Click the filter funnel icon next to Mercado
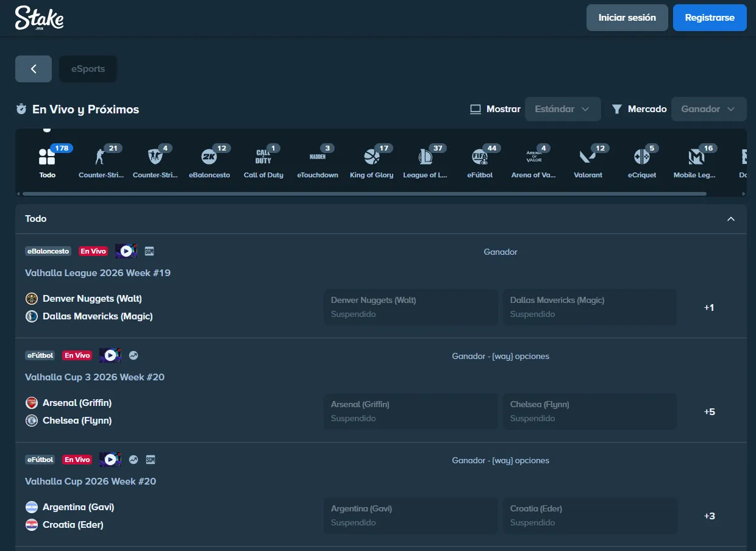The image size is (756, 551). click(617, 109)
